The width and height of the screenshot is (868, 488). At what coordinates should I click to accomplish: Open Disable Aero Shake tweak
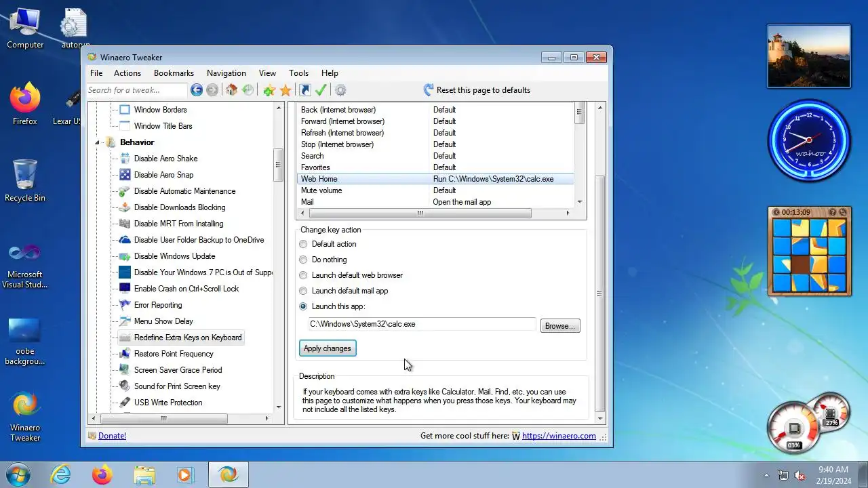click(165, 159)
